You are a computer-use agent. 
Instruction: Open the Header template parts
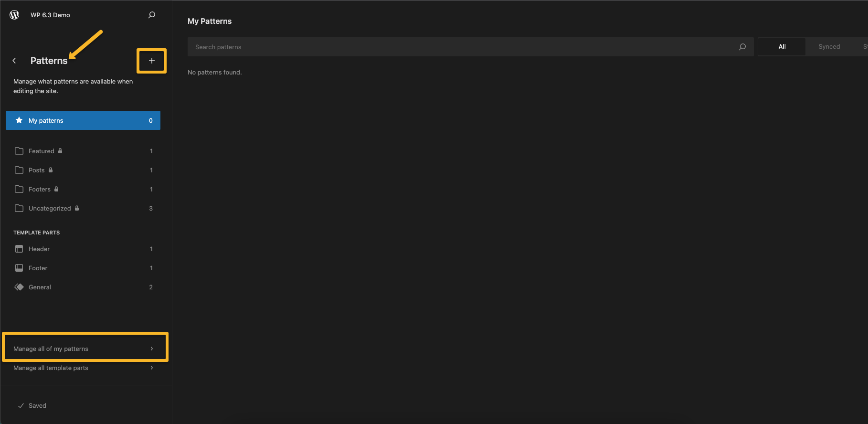[x=83, y=249]
